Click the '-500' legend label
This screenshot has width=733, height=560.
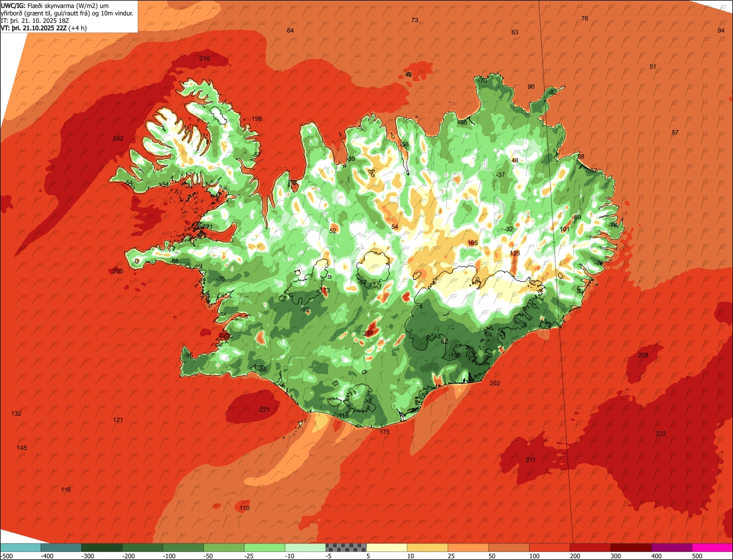(7, 556)
